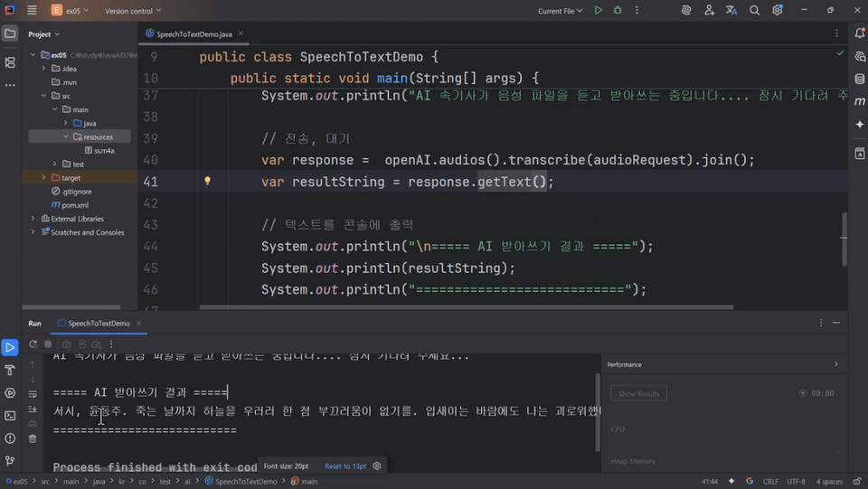Viewport: 868px width, 489px height.
Task: Run the current file
Action: (x=598, y=10)
